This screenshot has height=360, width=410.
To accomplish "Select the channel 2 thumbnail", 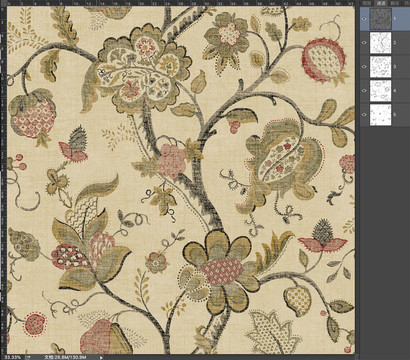I will (380, 43).
